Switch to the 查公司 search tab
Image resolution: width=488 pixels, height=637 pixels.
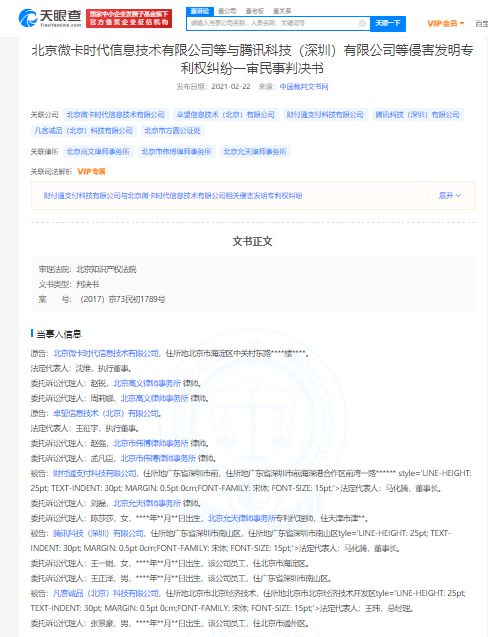click(x=228, y=11)
